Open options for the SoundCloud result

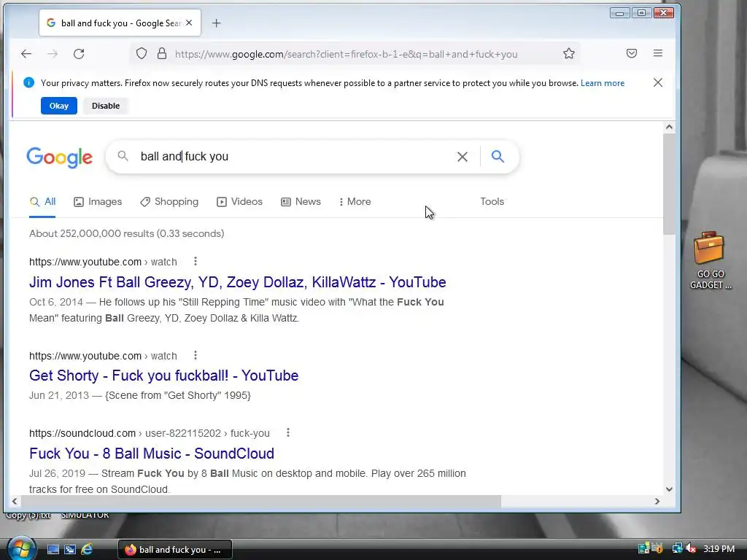click(x=287, y=432)
